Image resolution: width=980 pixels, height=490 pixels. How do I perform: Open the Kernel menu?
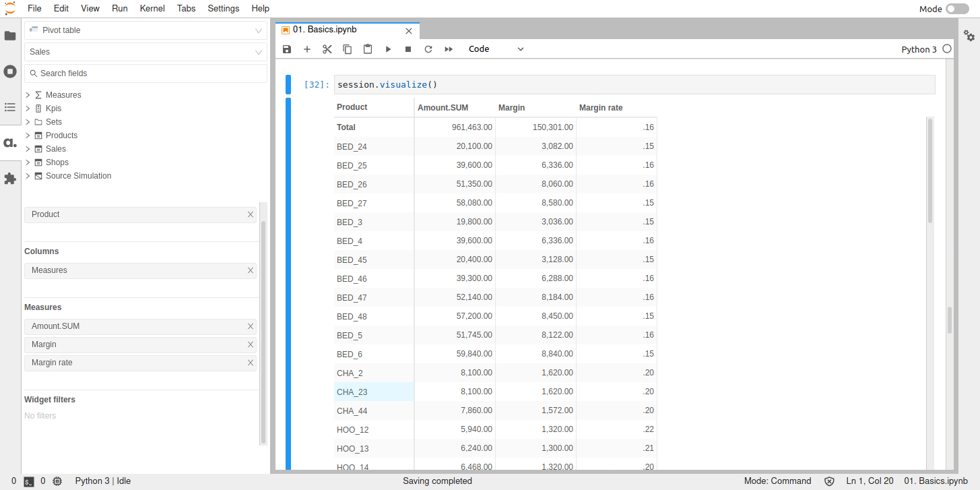click(x=152, y=9)
